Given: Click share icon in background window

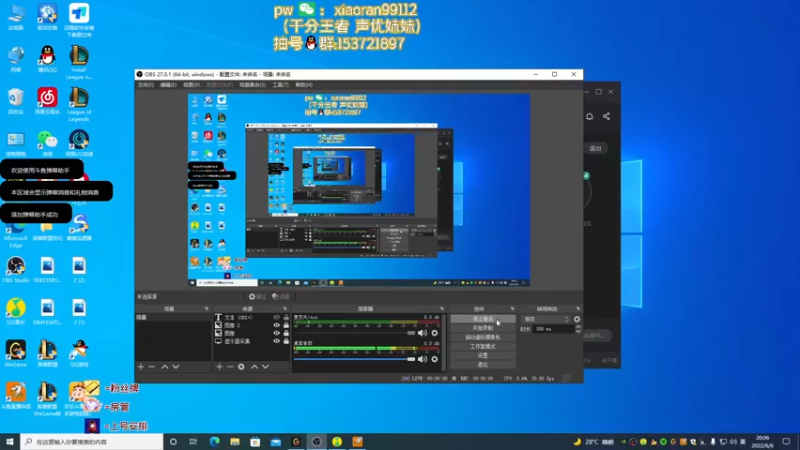Looking at the screenshot, I should [606, 116].
